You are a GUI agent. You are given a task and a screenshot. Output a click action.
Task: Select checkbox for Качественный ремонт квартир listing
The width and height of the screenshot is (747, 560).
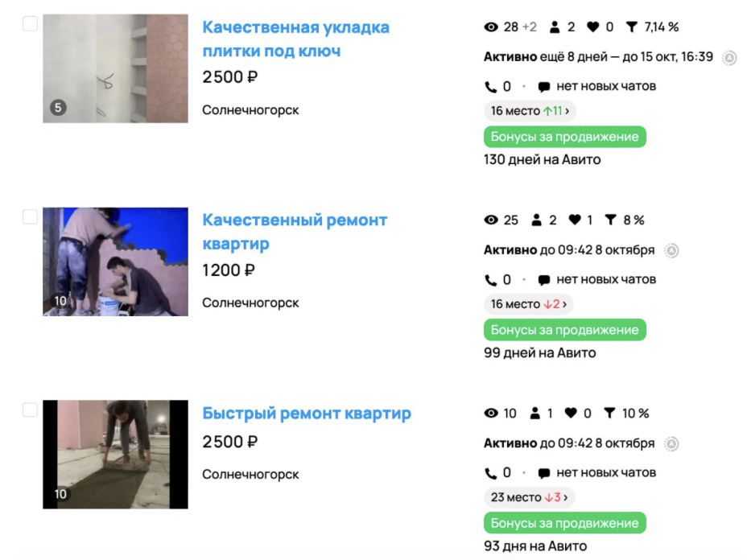[30, 216]
